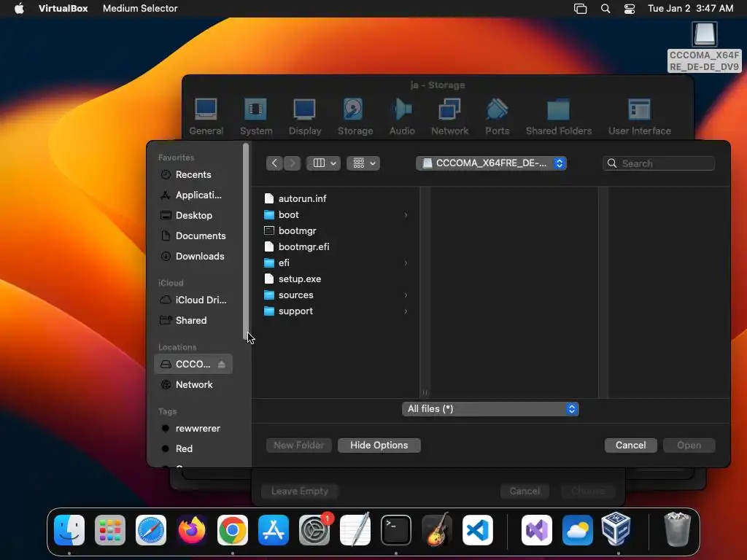
Task: Eject the CCCO... volume in sidebar
Action: click(222, 365)
